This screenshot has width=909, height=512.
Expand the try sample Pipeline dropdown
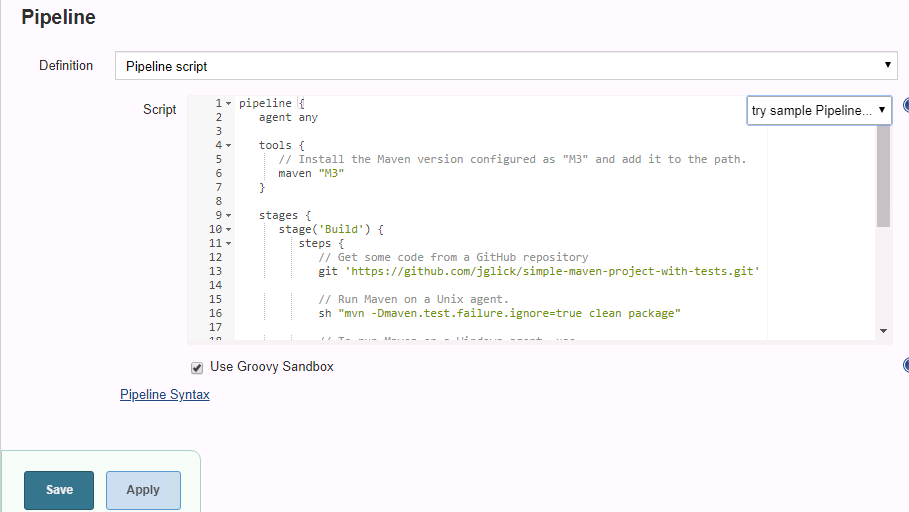point(818,110)
